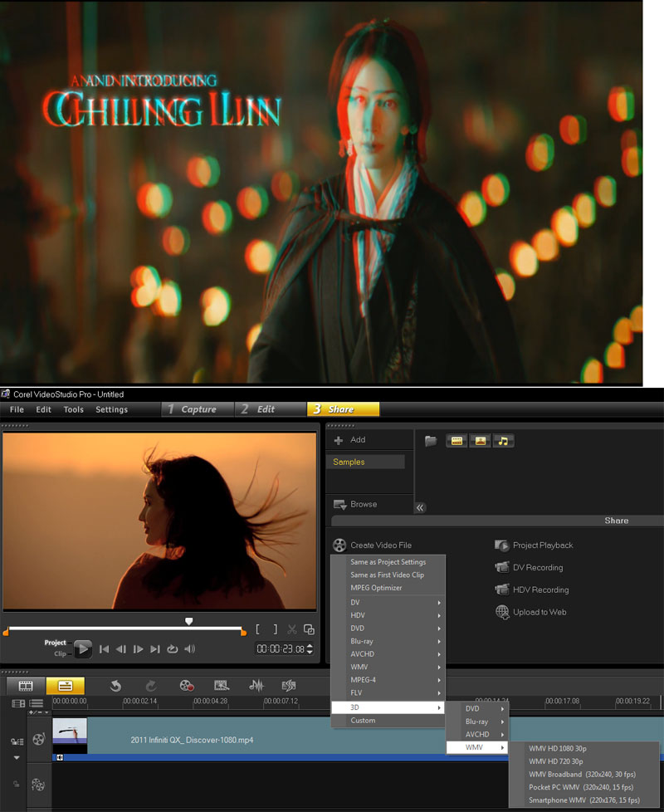Open the Tools menu
Screen dimensions: 664x812
click(74, 409)
